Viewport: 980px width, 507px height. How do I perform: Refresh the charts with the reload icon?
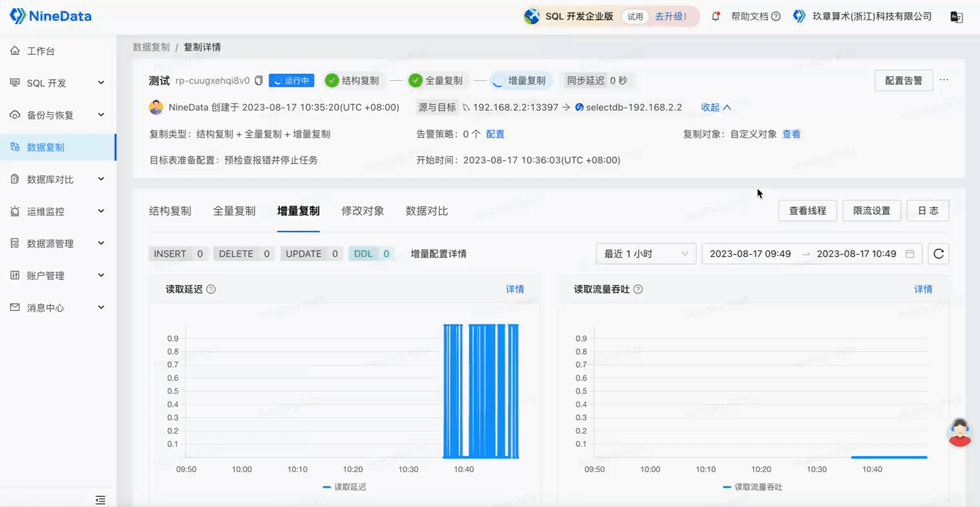point(938,254)
